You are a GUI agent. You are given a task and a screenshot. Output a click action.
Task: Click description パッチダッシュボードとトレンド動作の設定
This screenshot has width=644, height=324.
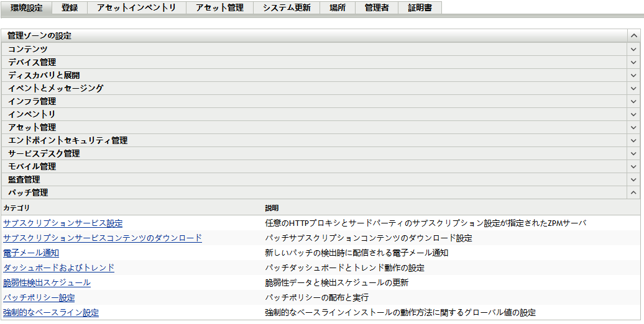[344, 268]
